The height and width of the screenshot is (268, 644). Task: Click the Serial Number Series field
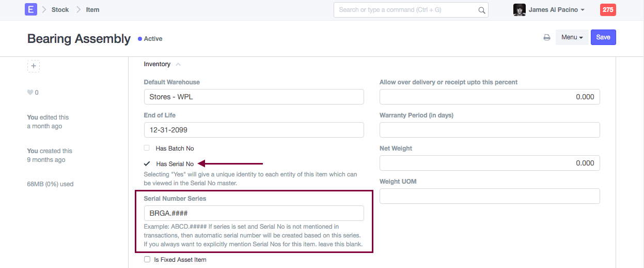click(254, 213)
